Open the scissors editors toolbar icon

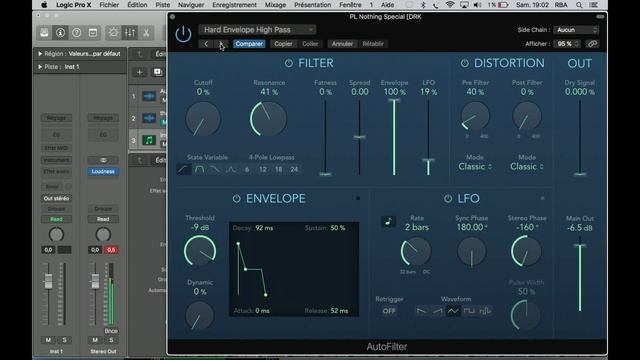click(x=146, y=33)
